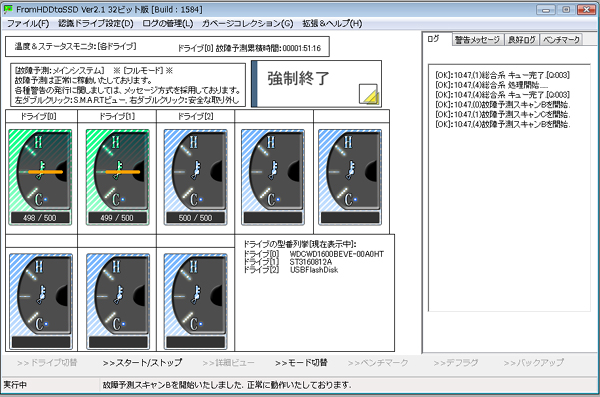Open the 拡張＆ヘルプ(H) menu
Image resolution: width=600 pixels, height=397 pixels.
332,24
